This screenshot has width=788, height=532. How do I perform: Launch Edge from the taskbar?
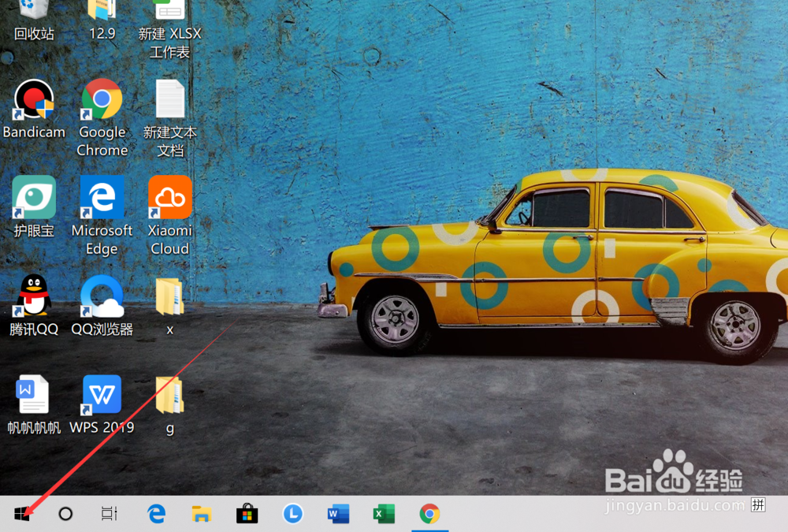pyautogui.click(x=156, y=513)
